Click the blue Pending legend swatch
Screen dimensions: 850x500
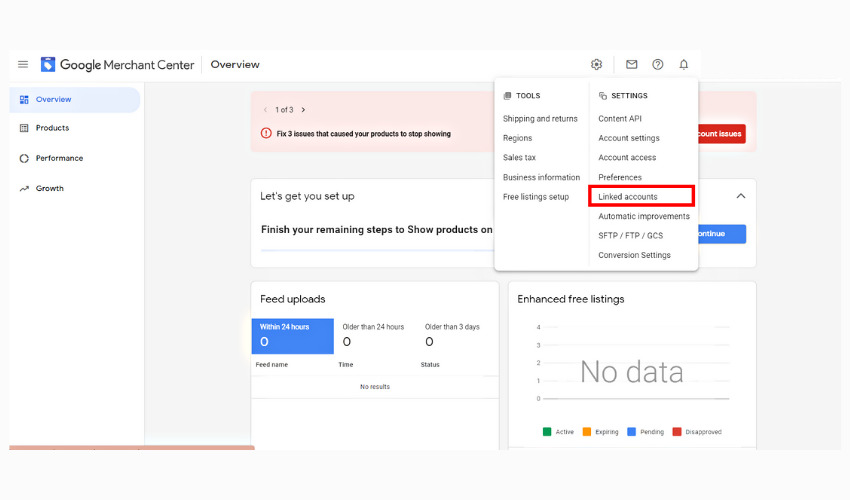click(632, 432)
